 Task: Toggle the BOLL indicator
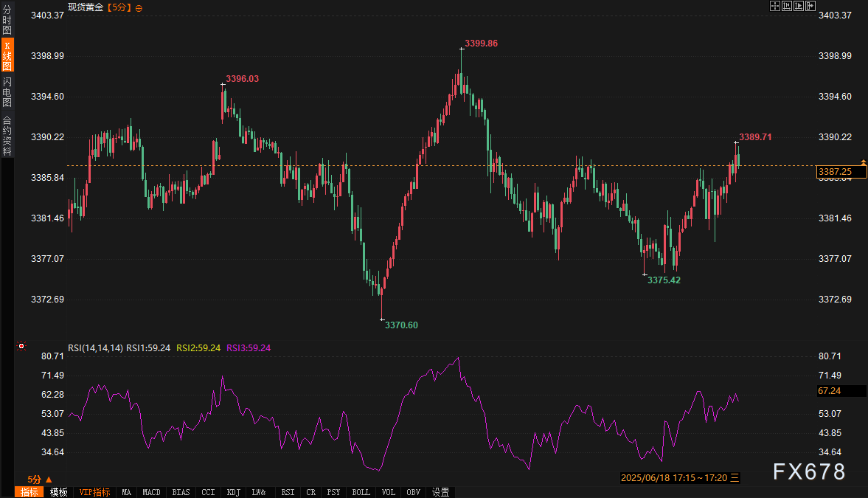[x=361, y=492]
